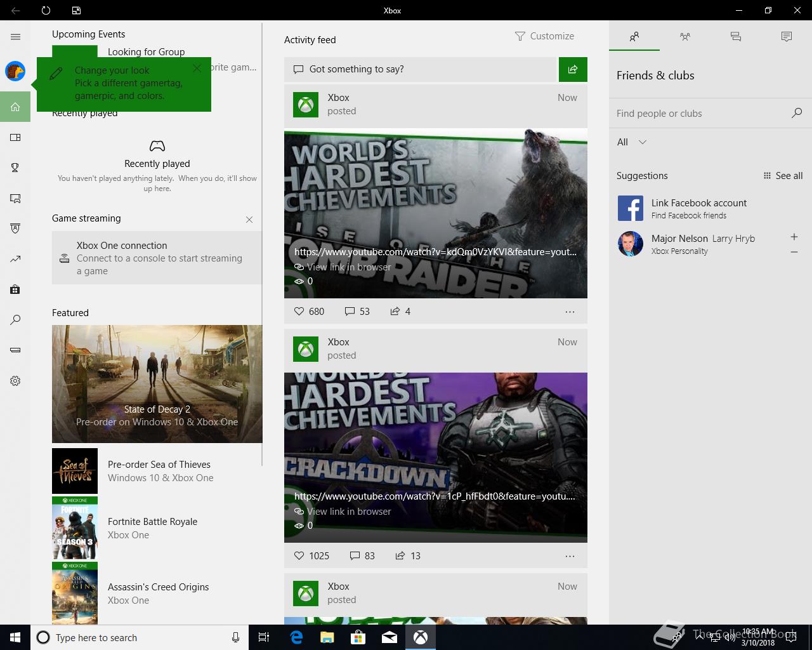Open Connection console icon in sidebar
This screenshot has width=812, height=650.
tap(15, 350)
